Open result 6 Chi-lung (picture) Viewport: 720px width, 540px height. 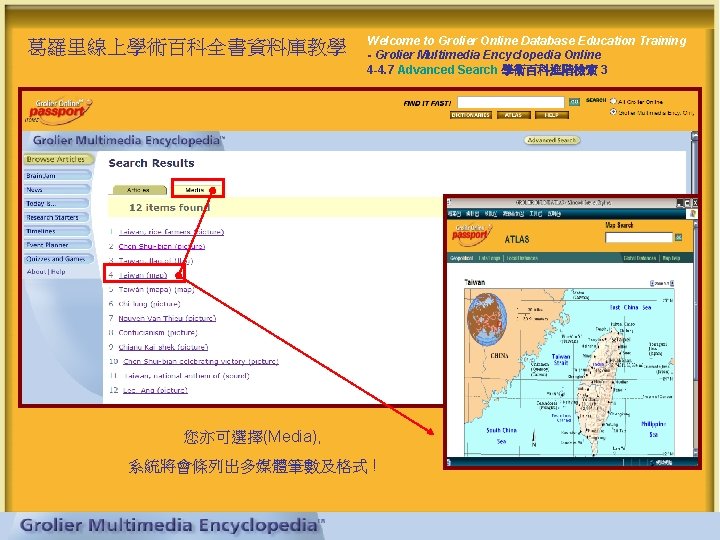pos(149,304)
